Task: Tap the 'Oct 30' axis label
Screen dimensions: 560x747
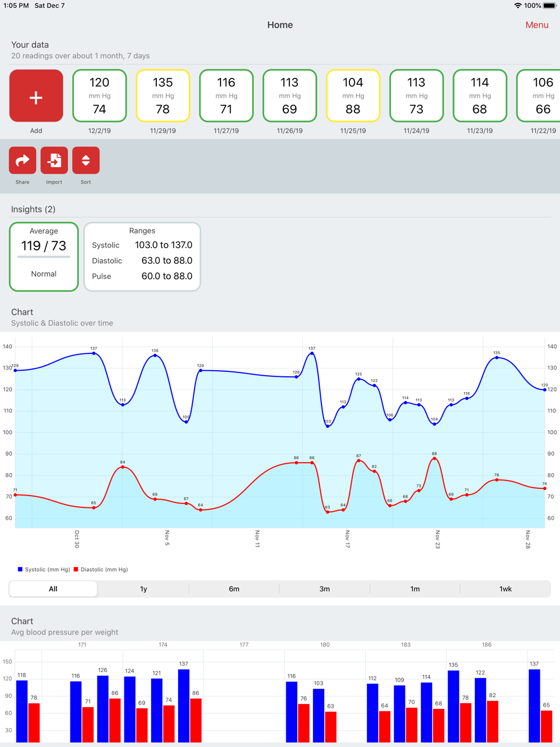Action: [77, 539]
